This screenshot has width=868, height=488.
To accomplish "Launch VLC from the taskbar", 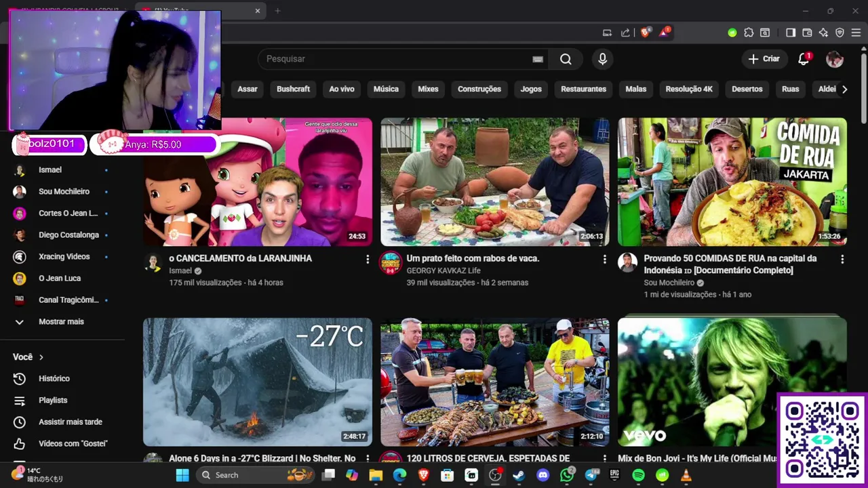I will pos(686,475).
